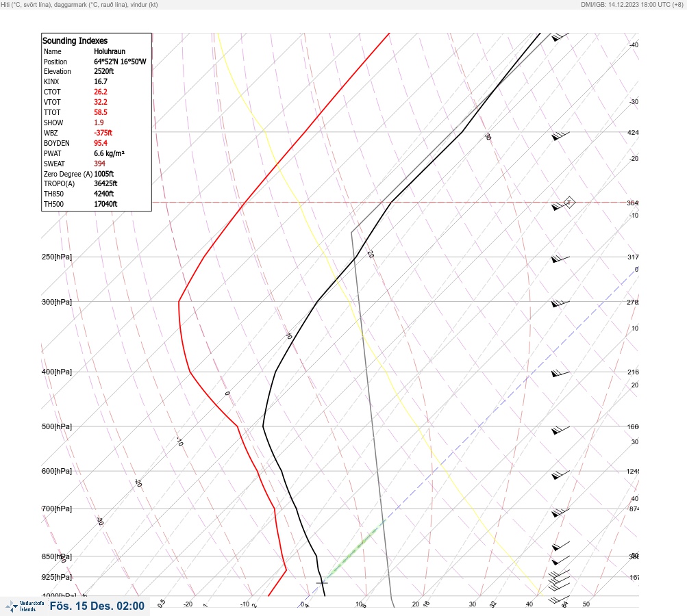This screenshot has width=687, height=616.
Task: Select the TH500 value 17040ft
Action: point(105,204)
